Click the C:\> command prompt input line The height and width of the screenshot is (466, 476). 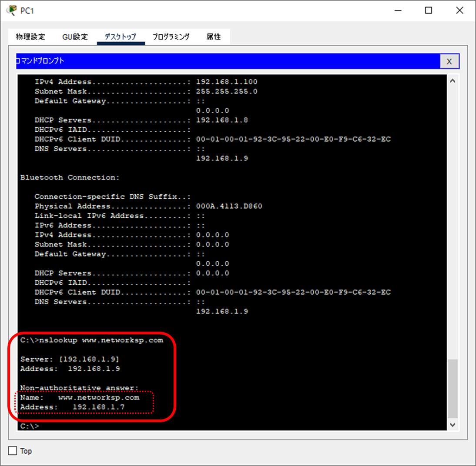coord(30,426)
